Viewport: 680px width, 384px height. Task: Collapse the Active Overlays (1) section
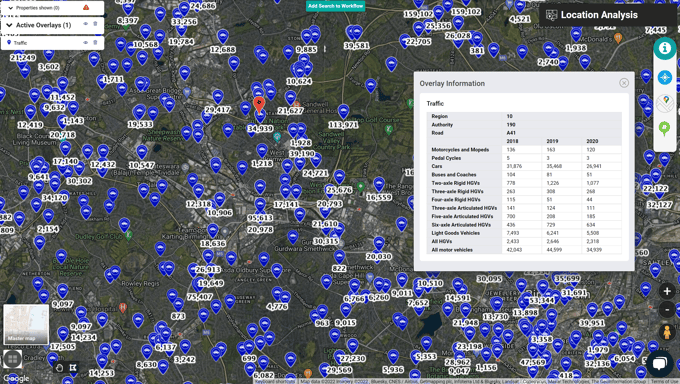click(x=10, y=25)
